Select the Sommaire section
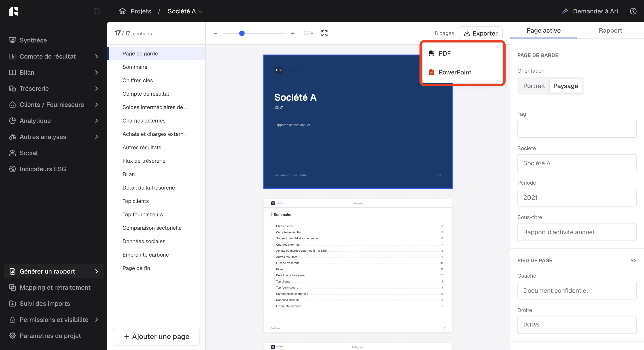The image size is (644, 350). (157, 67)
